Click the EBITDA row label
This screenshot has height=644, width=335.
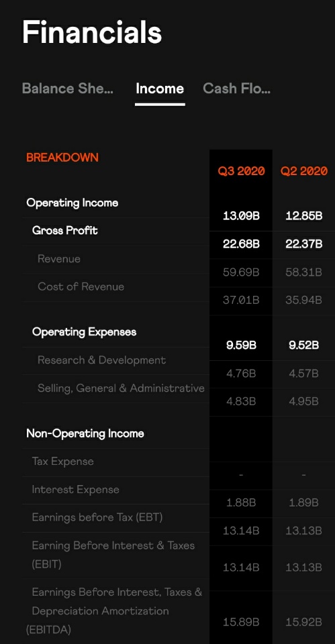click(x=114, y=610)
